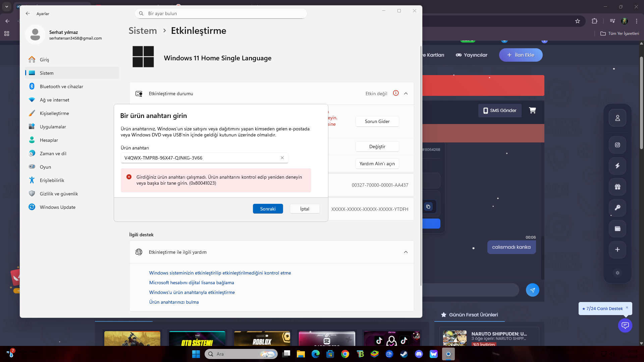Click Sistem in the breadcrumb

pyautogui.click(x=143, y=31)
